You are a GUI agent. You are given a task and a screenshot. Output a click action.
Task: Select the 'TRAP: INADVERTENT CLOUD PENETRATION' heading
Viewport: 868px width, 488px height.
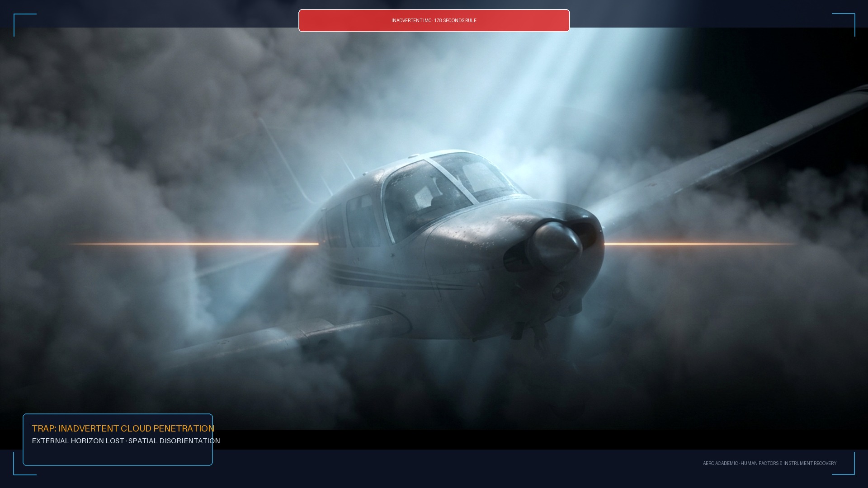(123, 428)
